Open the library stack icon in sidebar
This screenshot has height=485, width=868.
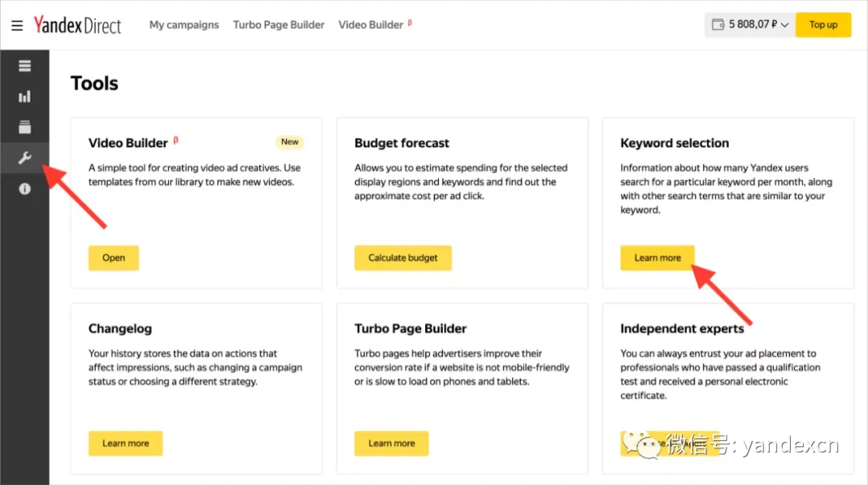[x=24, y=127]
